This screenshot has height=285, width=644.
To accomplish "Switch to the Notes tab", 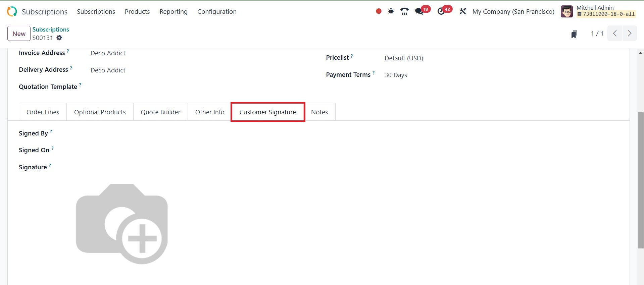I will coord(319,112).
